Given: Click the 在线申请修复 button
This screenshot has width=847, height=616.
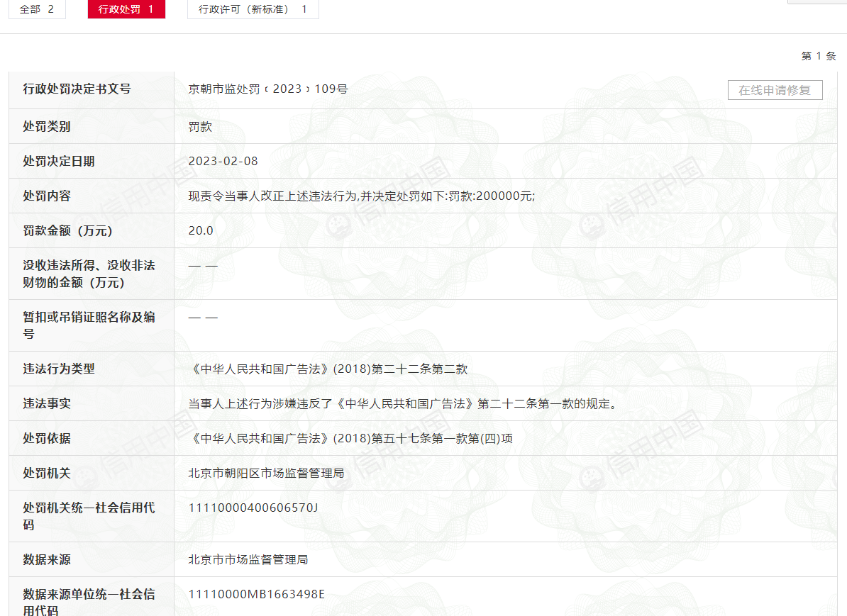Looking at the screenshot, I should (x=775, y=90).
